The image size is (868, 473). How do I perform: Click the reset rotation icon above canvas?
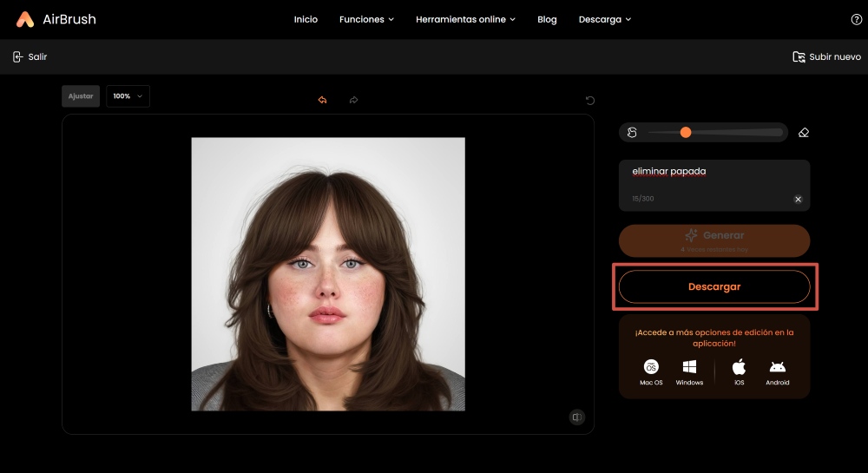click(x=590, y=100)
